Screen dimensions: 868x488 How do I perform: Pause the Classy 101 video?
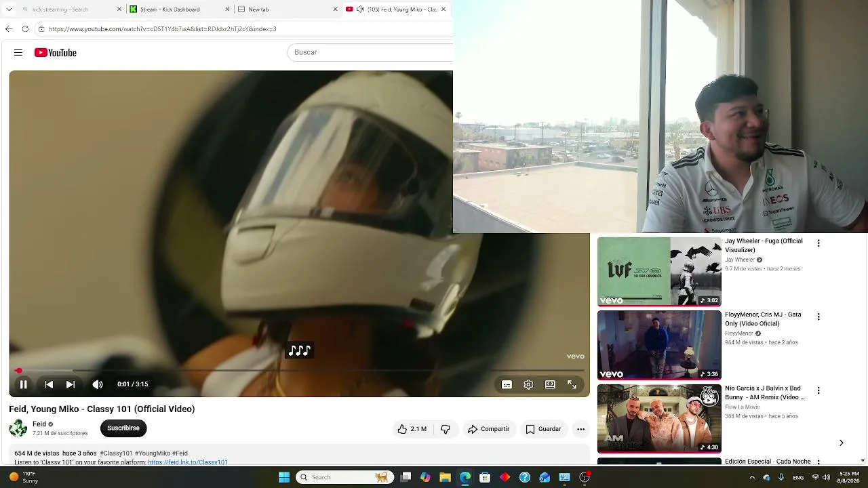[24, 384]
